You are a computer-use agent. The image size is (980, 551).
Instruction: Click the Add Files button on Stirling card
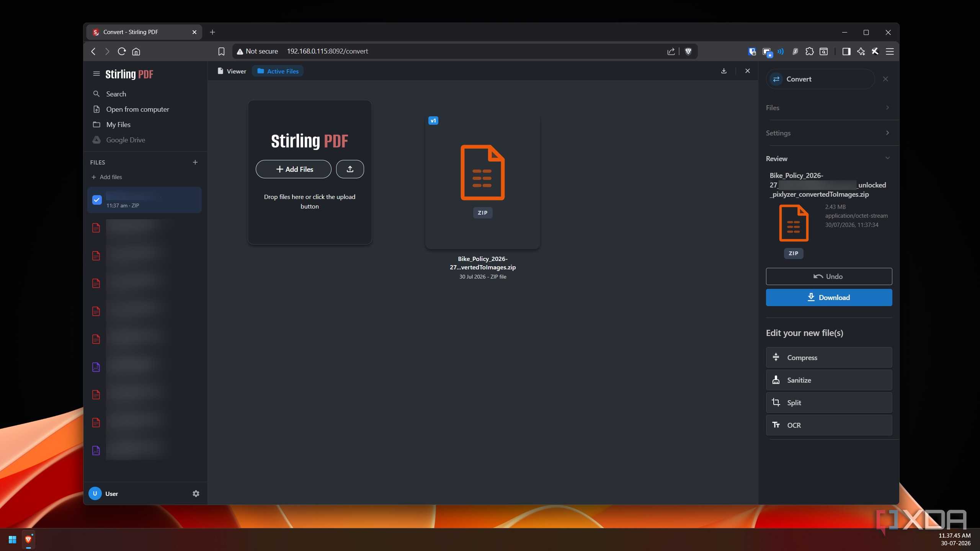coord(294,169)
